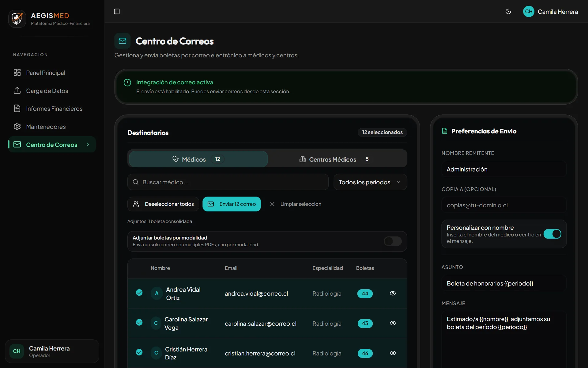Click the A avatar for Andrea Vidal Ortiz

(x=156, y=293)
